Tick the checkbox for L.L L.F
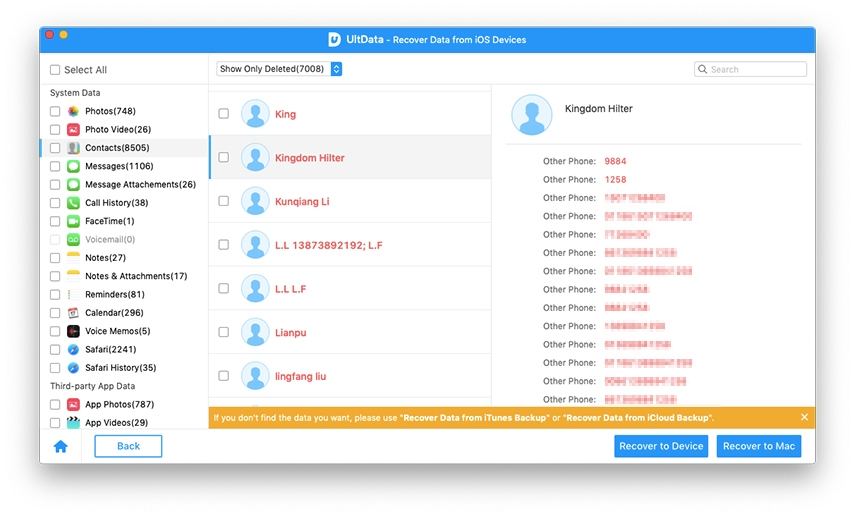The width and height of the screenshot is (855, 516). pyautogui.click(x=224, y=288)
